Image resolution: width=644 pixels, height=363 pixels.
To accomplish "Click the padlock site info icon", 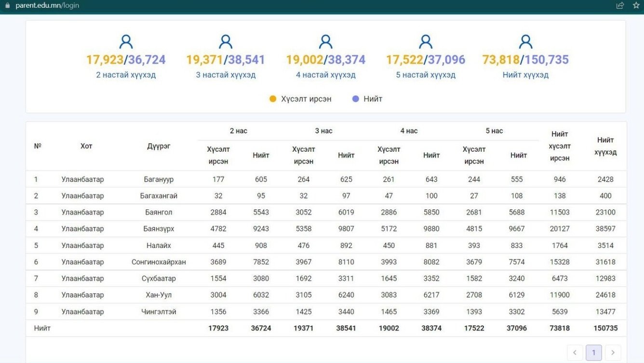I will click(7, 5).
